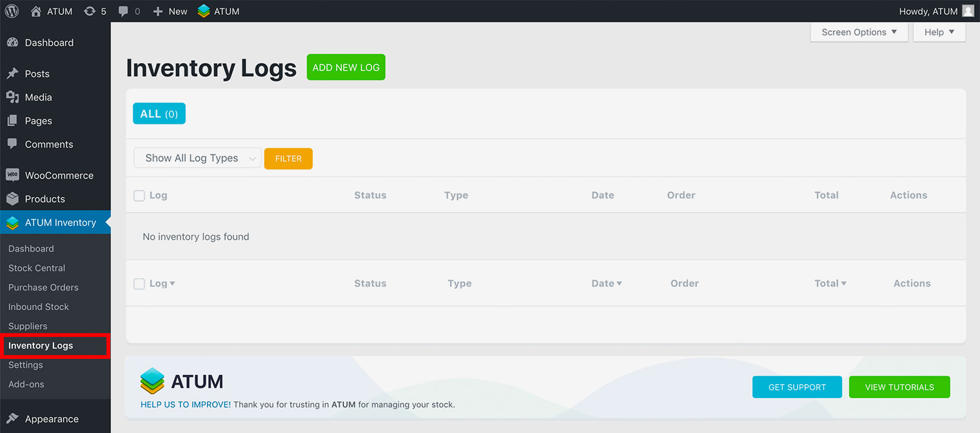Click the Posts pin icon

(x=12, y=73)
